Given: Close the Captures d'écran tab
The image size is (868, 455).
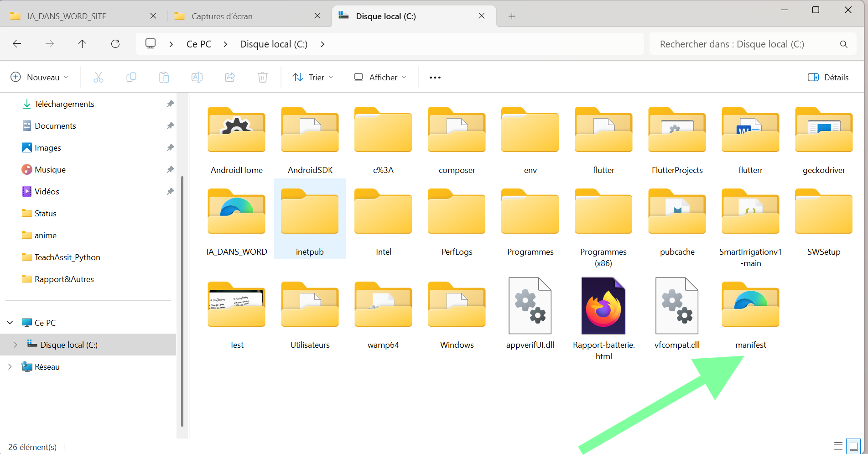Looking at the screenshot, I should tap(317, 16).
